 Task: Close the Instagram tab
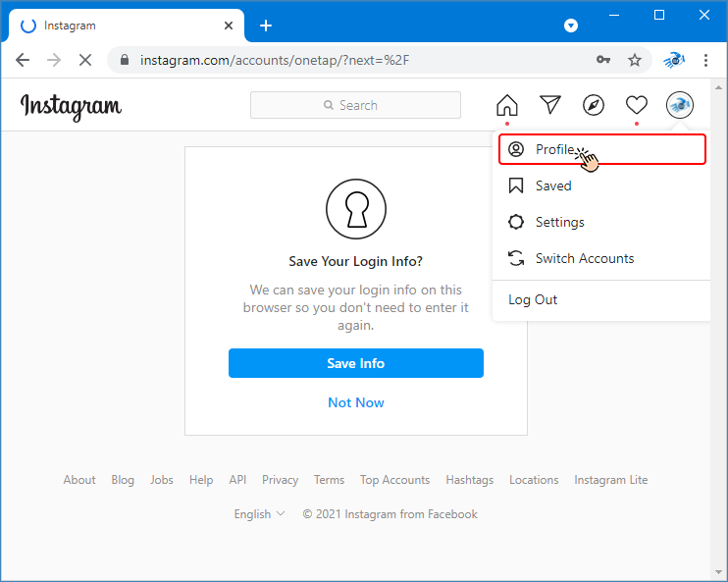pos(229,26)
